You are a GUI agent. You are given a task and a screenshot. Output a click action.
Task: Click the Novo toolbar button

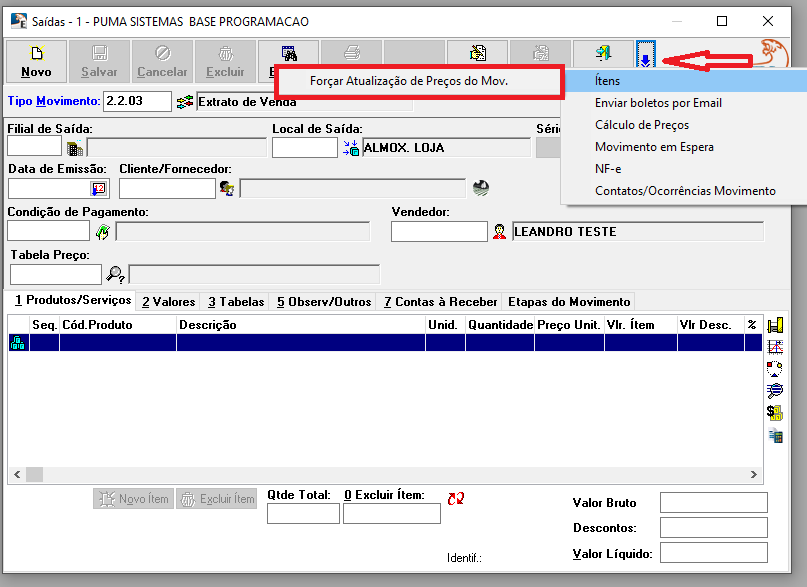[x=36, y=60]
